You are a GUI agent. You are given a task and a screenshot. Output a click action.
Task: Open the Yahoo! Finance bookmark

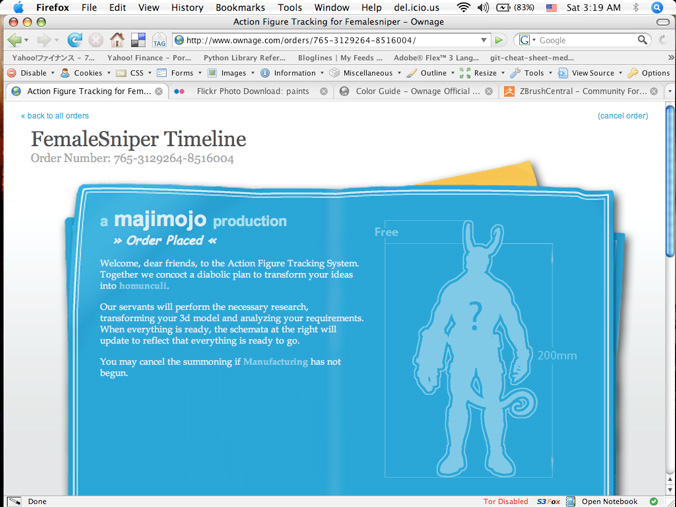coord(148,58)
